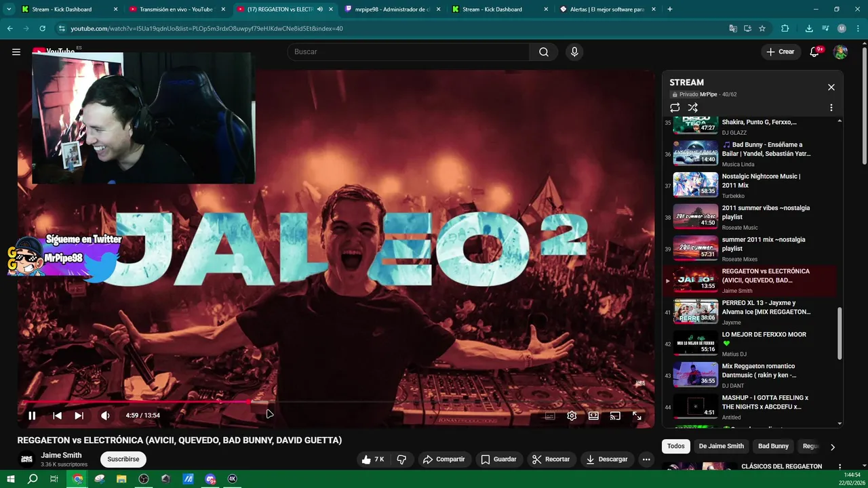Click the search magnifier button
This screenshot has width=868, height=488.
pos(544,52)
